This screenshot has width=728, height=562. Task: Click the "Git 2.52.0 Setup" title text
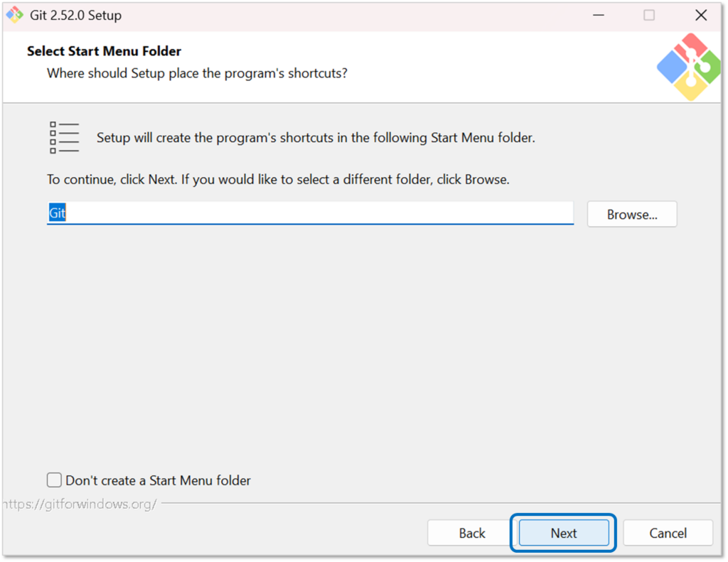75,15
